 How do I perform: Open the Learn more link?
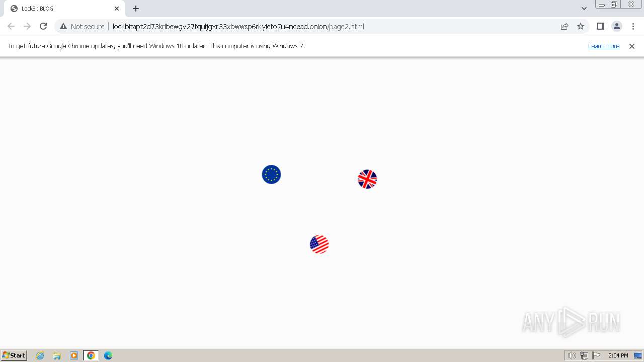604,46
